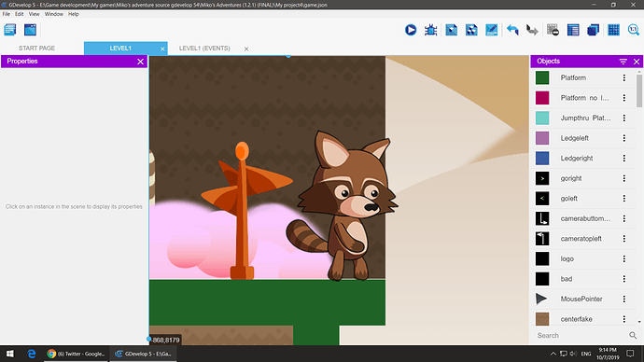This screenshot has height=362, width=644.
Task: Select the camerabuttom... object row
Action: [x=583, y=218]
